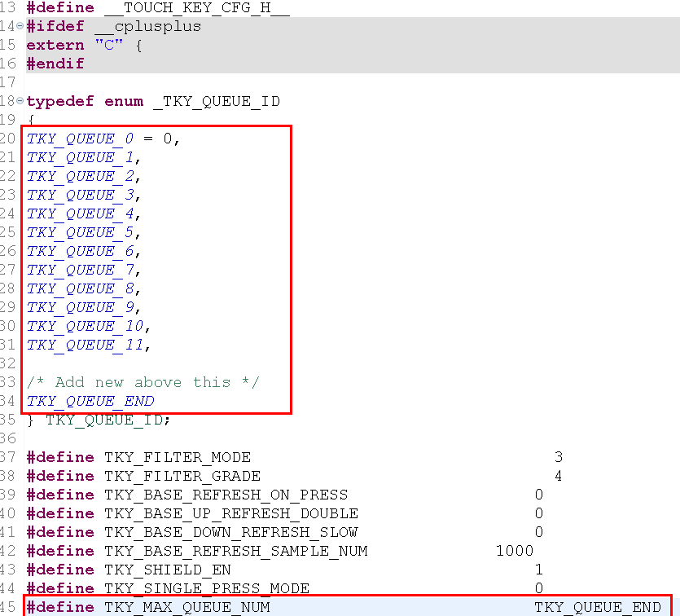Click the "C" string literal

tap(109, 45)
